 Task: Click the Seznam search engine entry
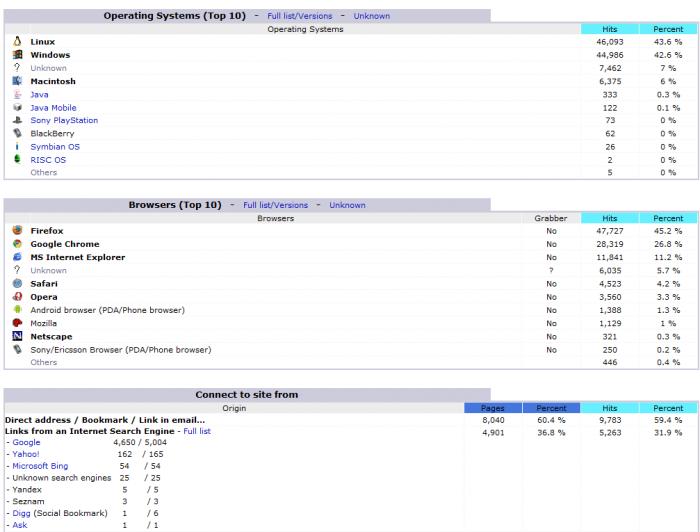click(x=28, y=501)
